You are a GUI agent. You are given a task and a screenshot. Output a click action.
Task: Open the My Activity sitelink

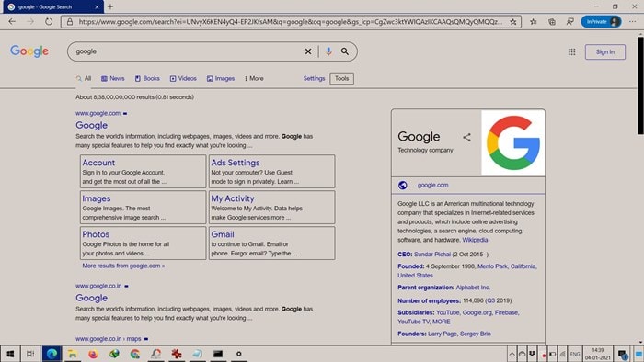pyautogui.click(x=233, y=198)
